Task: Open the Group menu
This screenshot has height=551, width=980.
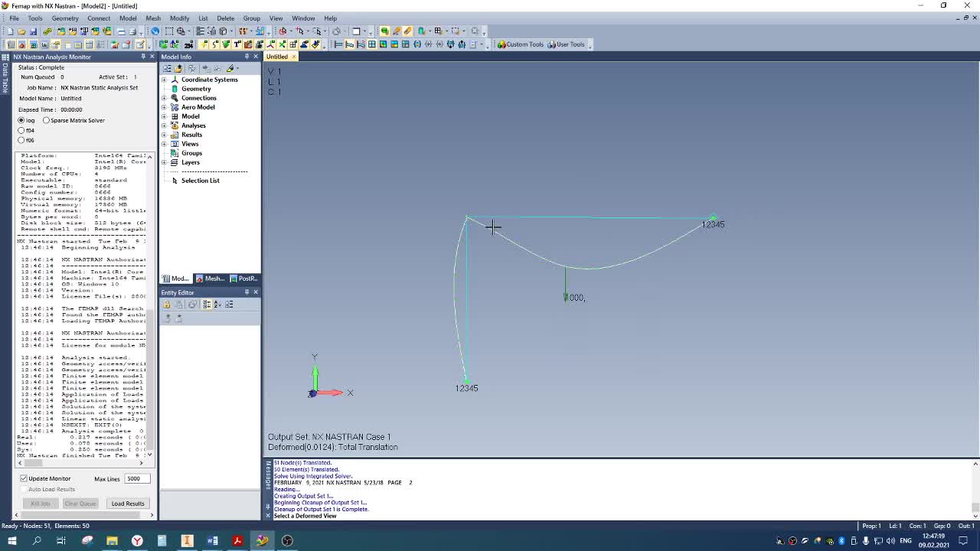Action: [251, 18]
